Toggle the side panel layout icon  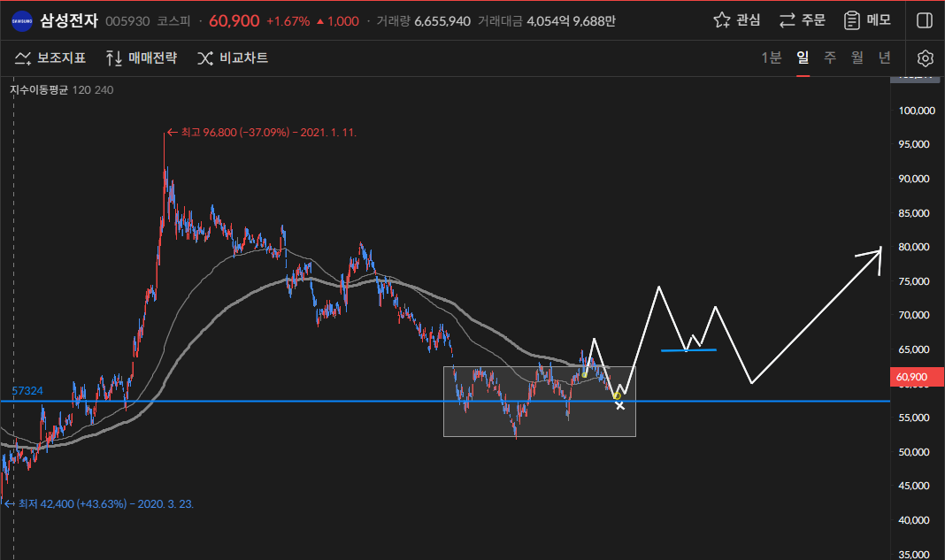coord(925,20)
